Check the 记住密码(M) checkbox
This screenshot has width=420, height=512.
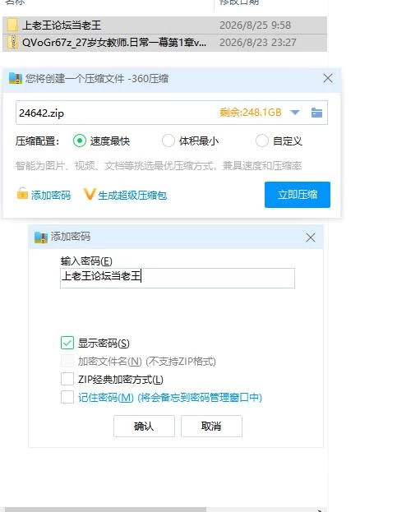pos(67,398)
